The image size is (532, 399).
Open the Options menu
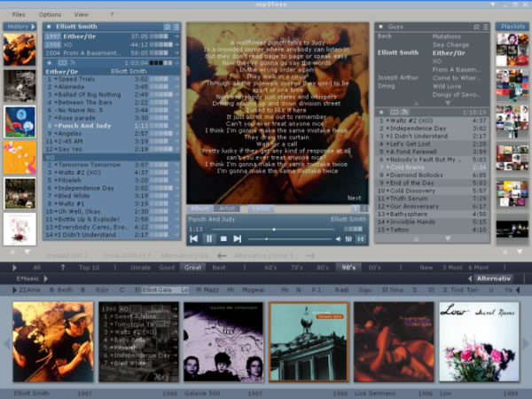click(x=50, y=14)
